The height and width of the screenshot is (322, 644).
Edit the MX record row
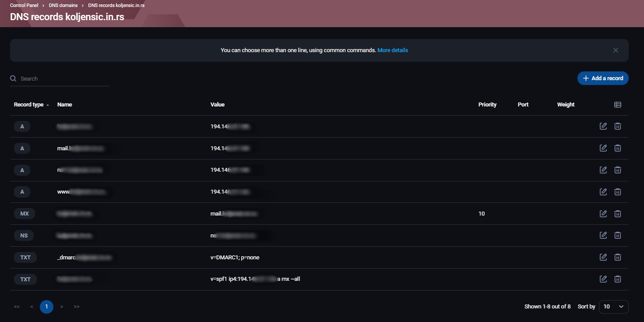tap(603, 214)
